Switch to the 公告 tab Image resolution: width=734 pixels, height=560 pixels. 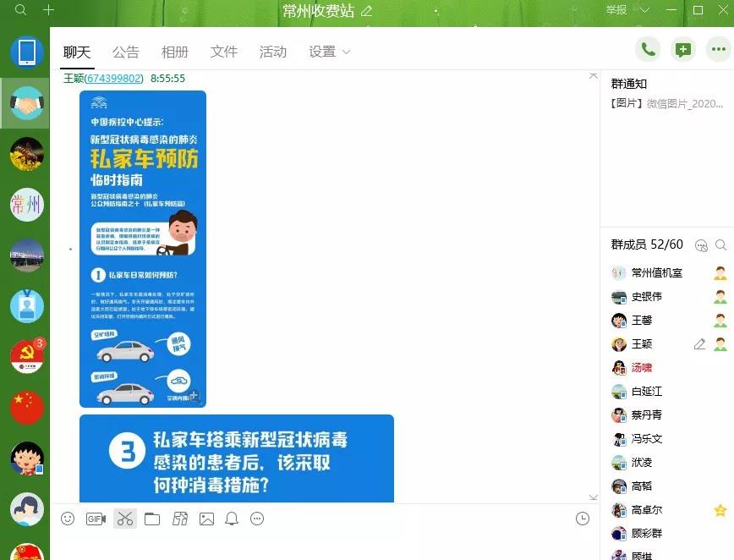126,52
